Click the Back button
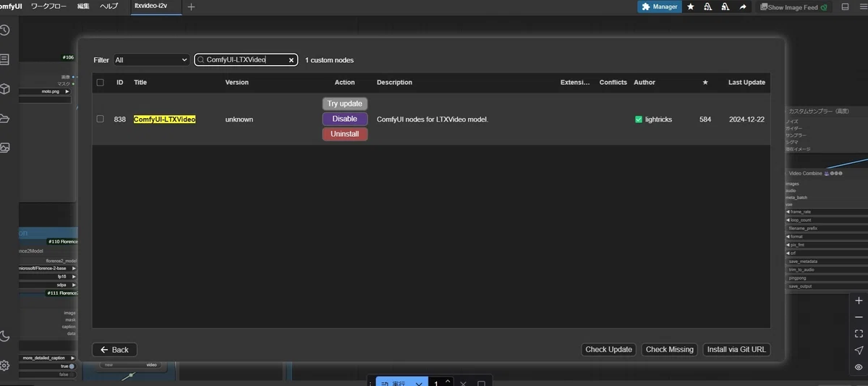The width and height of the screenshot is (868, 386). pyautogui.click(x=115, y=350)
